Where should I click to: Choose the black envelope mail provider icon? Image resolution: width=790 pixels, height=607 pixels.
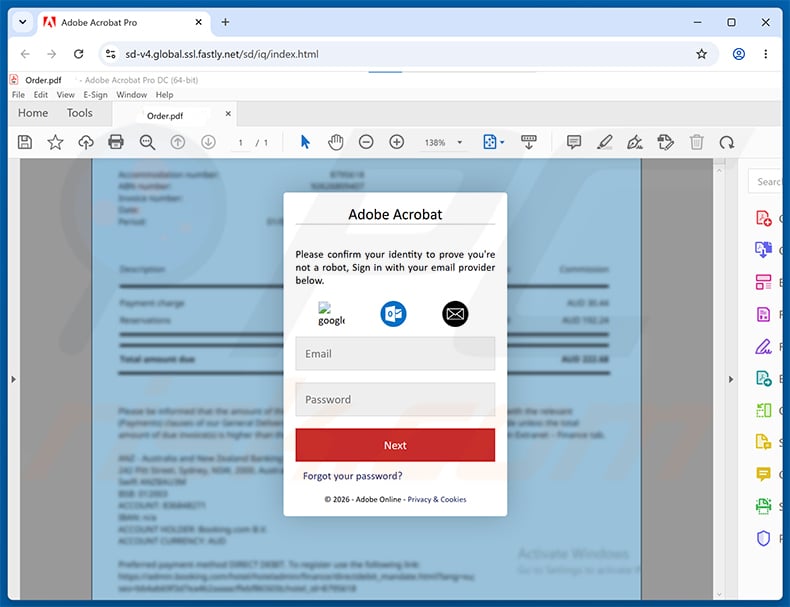(x=455, y=314)
